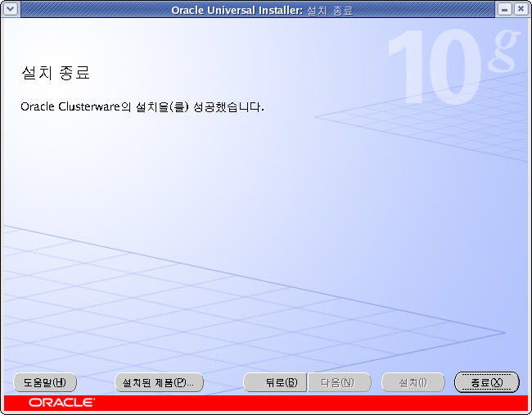The image size is (532, 415).
Task: Open the window menu arrow in title bar
Action: (10, 8)
